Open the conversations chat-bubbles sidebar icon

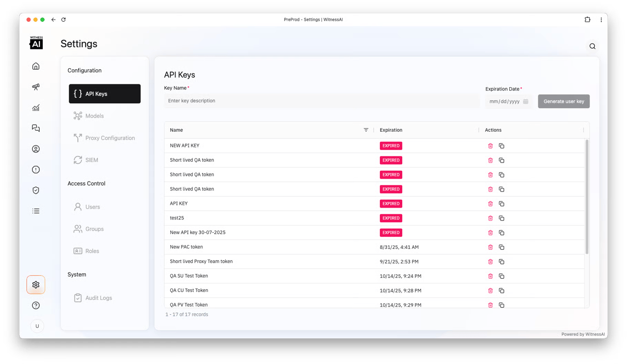point(36,128)
